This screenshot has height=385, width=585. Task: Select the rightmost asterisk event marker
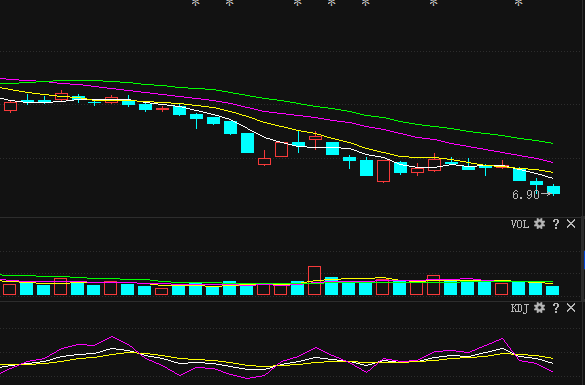point(519,3)
